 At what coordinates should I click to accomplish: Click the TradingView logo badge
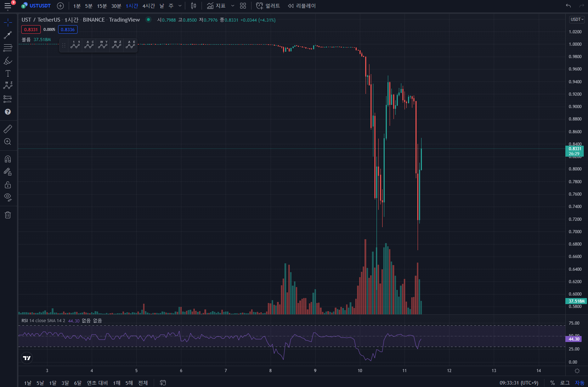27,358
